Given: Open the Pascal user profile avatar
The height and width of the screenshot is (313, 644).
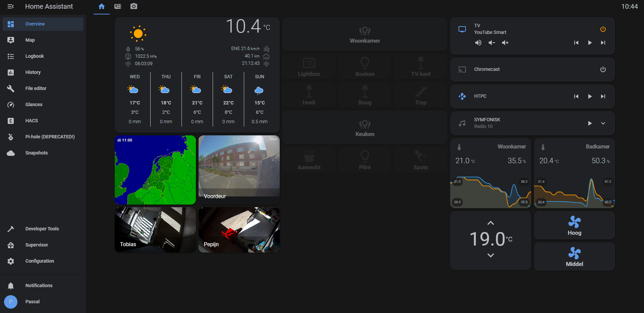Looking at the screenshot, I should 11,302.
